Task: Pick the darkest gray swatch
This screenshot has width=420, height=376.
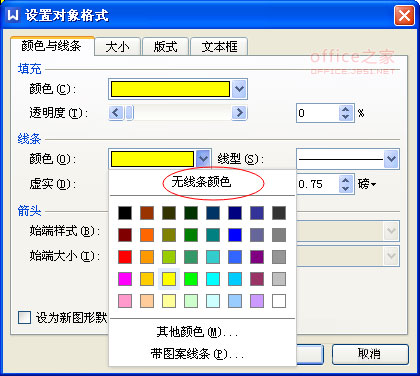Action: click(x=279, y=213)
